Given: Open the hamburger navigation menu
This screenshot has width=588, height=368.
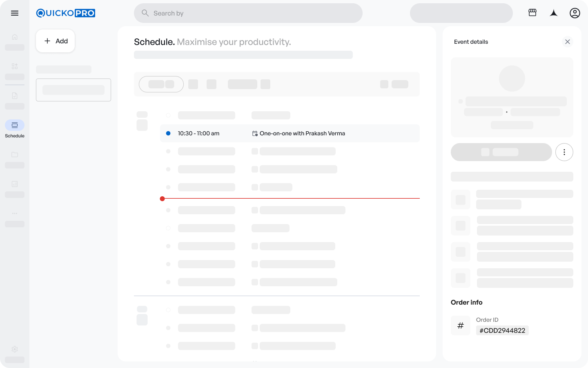Looking at the screenshot, I should [x=15, y=13].
